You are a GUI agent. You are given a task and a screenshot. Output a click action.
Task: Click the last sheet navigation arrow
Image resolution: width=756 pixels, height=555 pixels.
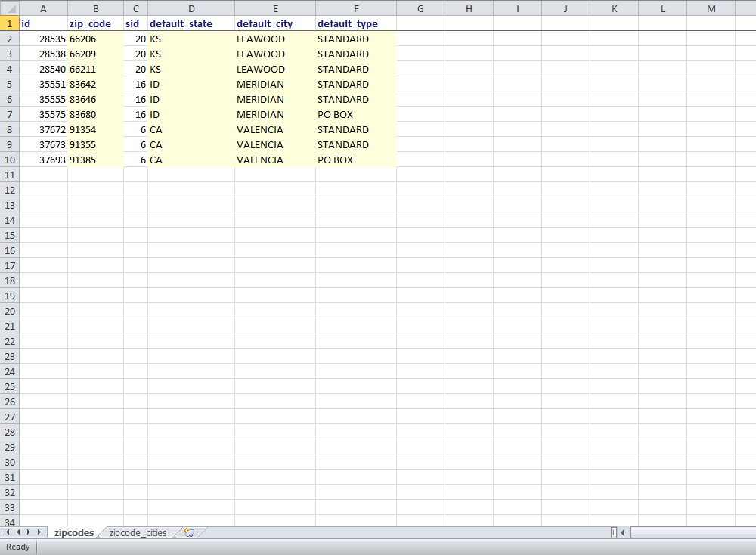point(40,533)
